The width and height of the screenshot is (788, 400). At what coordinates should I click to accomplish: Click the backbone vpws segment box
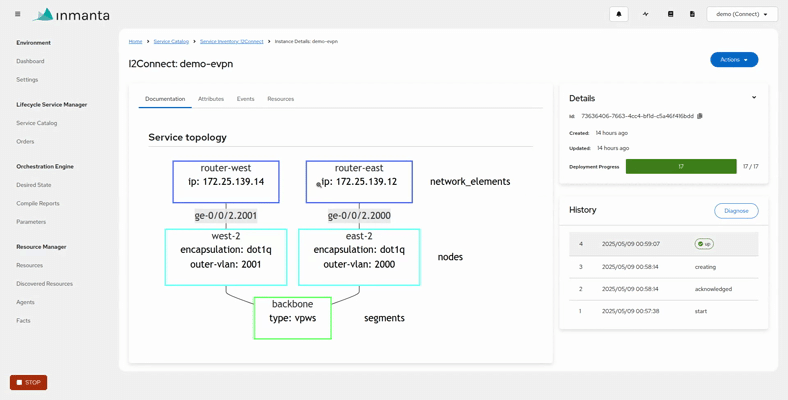(292, 318)
